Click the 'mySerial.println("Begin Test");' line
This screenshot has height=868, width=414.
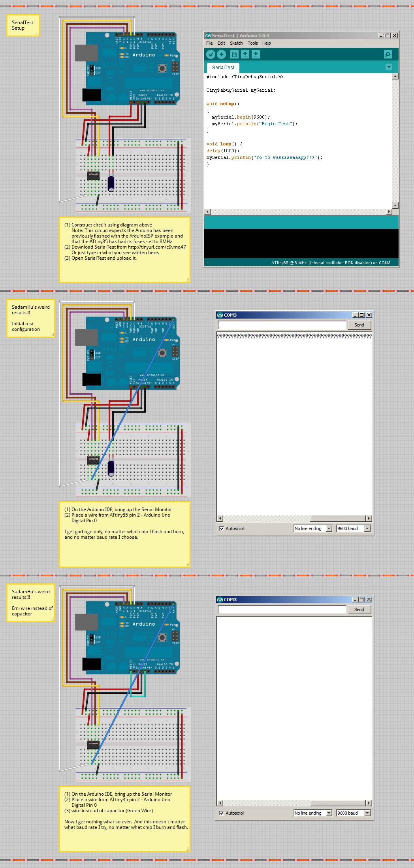(255, 124)
